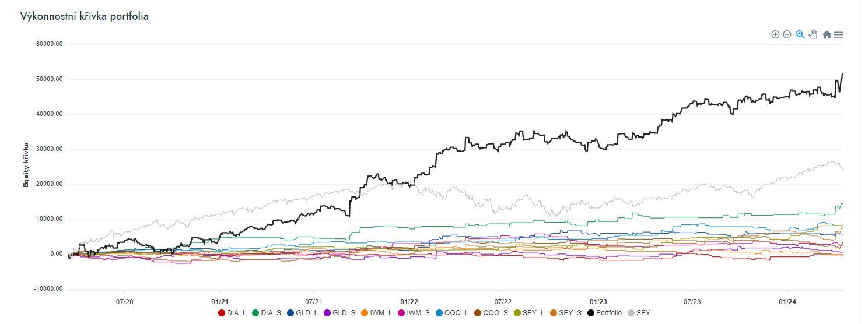Click the chart title Výkonnostní křivka portfolia
This screenshot has height=324, width=868.
tap(85, 16)
